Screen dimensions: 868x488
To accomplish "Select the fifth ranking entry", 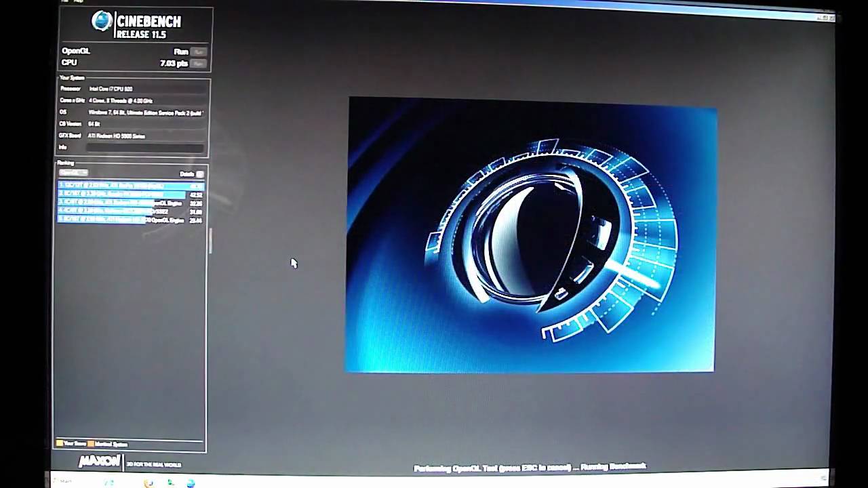I will click(130, 220).
